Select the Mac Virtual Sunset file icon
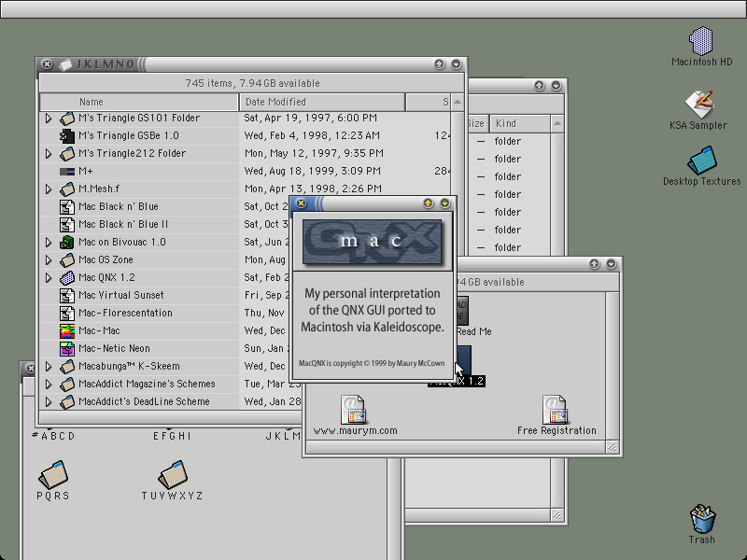 (67, 295)
